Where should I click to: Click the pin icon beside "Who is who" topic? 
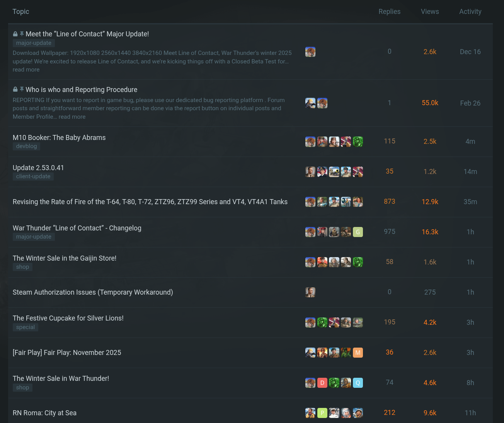pyautogui.click(x=22, y=90)
